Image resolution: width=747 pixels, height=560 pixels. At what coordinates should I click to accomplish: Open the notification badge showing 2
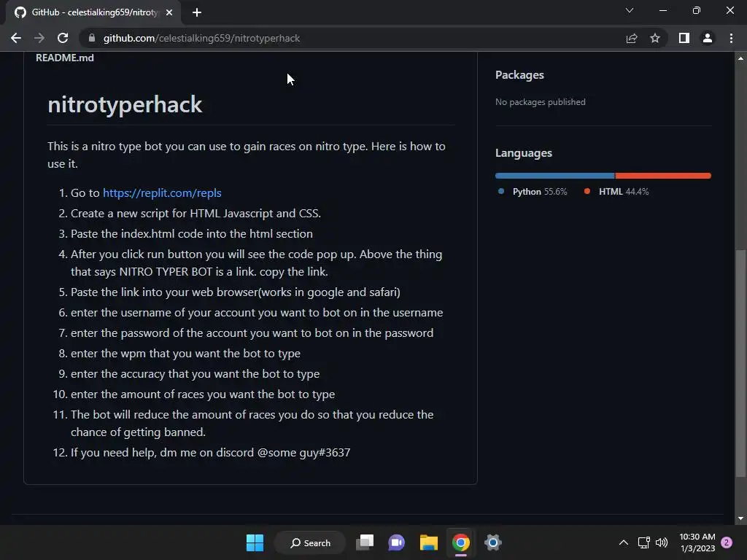(727, 542)
